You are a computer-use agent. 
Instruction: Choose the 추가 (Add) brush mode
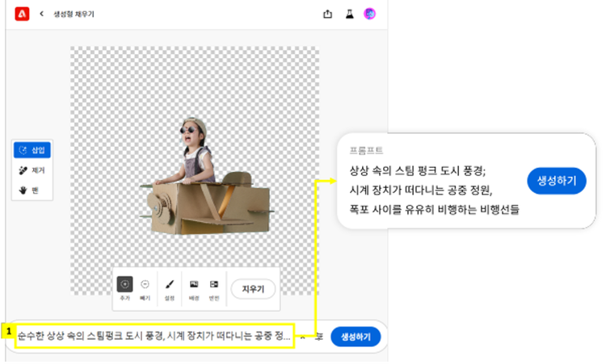pyautogui.click(x=124, y=286)
